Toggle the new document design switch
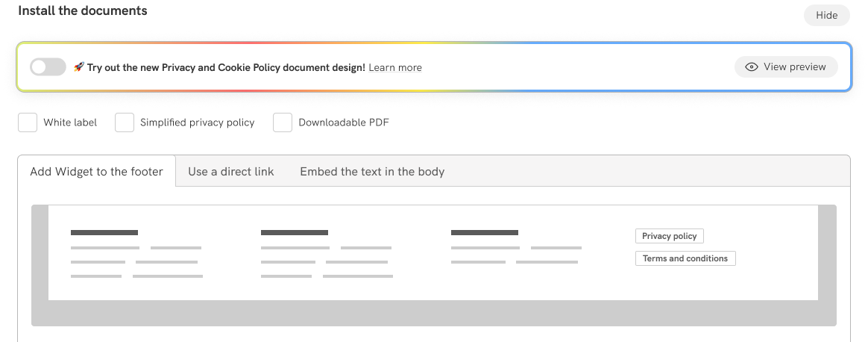The width and height of the screenshot is (868, 342). click(48, 67)
